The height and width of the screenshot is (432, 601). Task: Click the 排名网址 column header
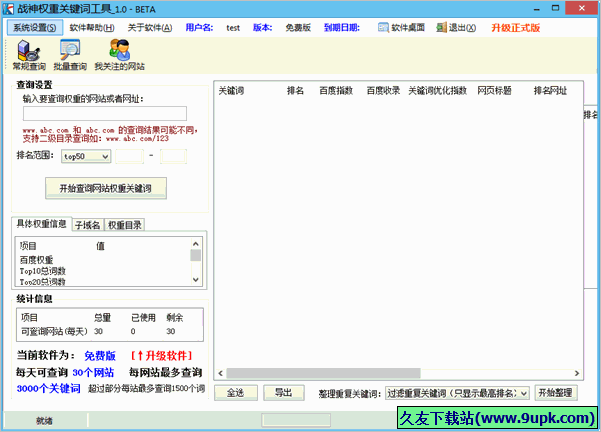coord(550,91)
